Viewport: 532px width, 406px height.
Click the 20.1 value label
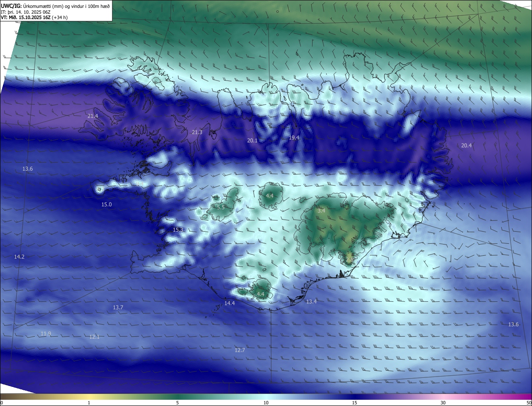(252, 141)
